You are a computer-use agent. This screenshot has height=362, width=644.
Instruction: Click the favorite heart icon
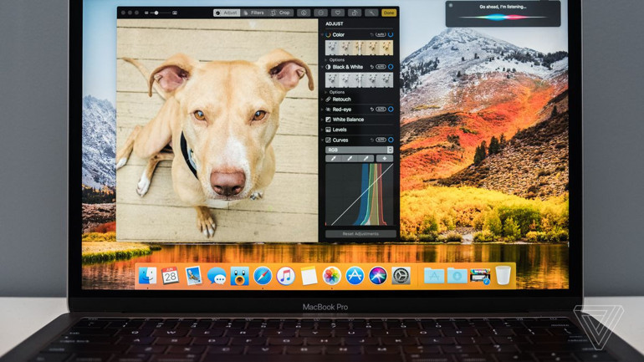pos(338,13)
